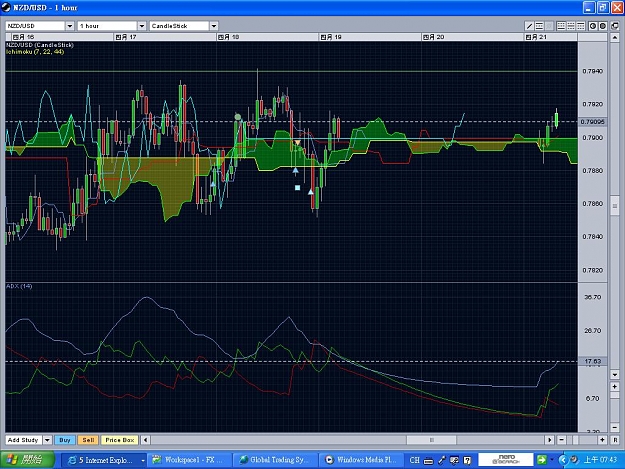Click the horizontal zoom out minus button
The image size is (625, 469).
point(561,440)
